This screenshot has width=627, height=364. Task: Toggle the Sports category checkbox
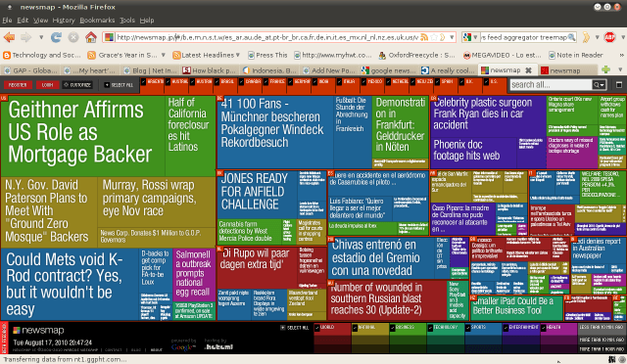coord(468,328)
